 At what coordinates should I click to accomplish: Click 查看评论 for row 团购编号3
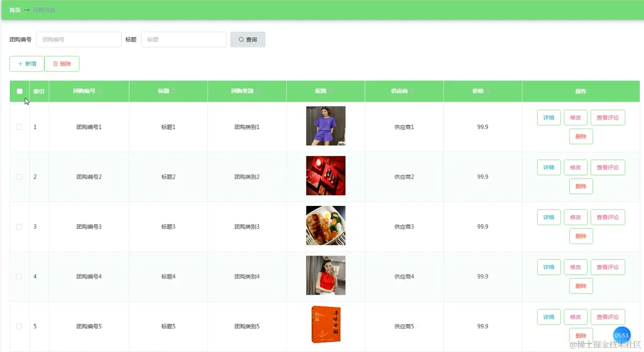(608, 217)
